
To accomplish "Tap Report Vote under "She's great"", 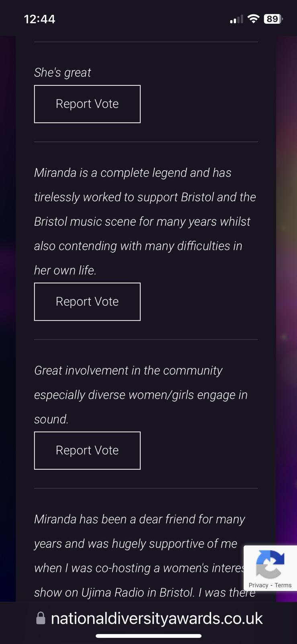I will click(x=87, y=104).
